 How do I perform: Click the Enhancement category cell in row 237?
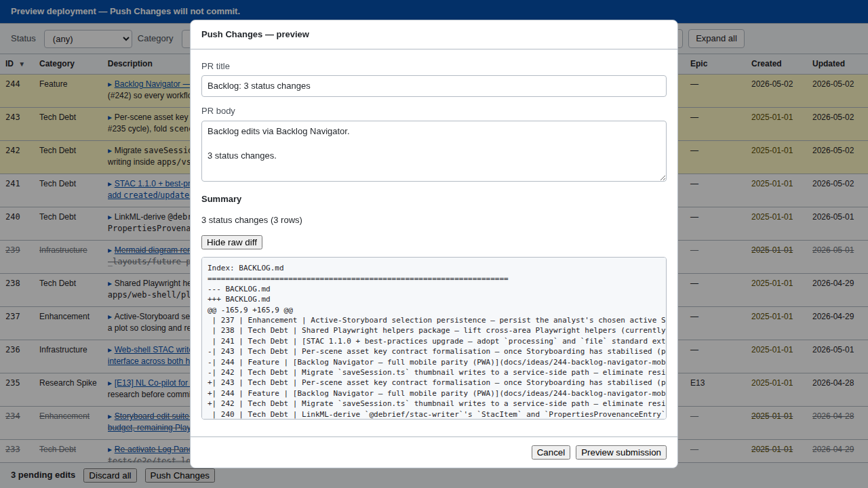click(x=64, y=317)
